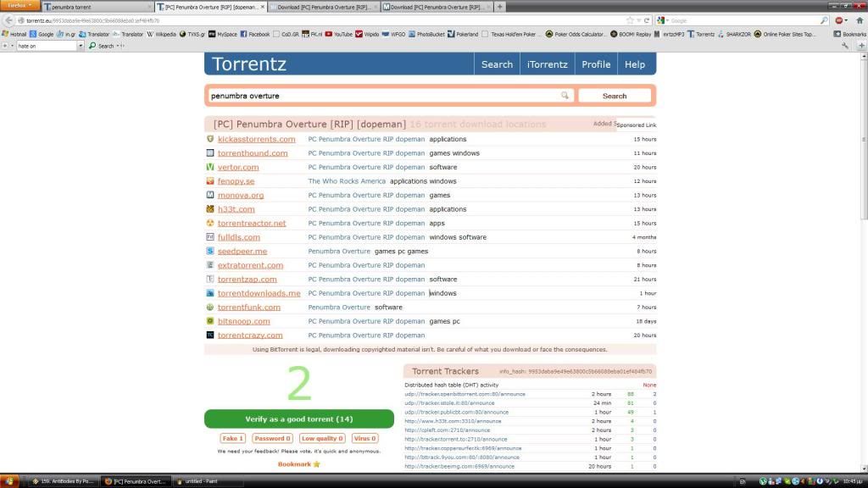Image resolution: width=868 pixels, height=488 pixels.
Task: Reload the page with the refresh icon
Action: pyautogui.click(x=647, y=20)
